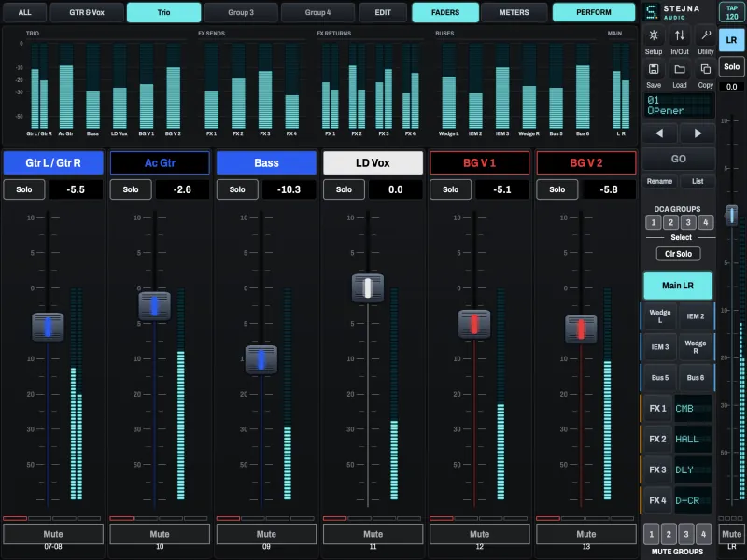Viewport: 747px width, 560px height.
Task: Click the Clr Solo button
Action: [679, 254]
